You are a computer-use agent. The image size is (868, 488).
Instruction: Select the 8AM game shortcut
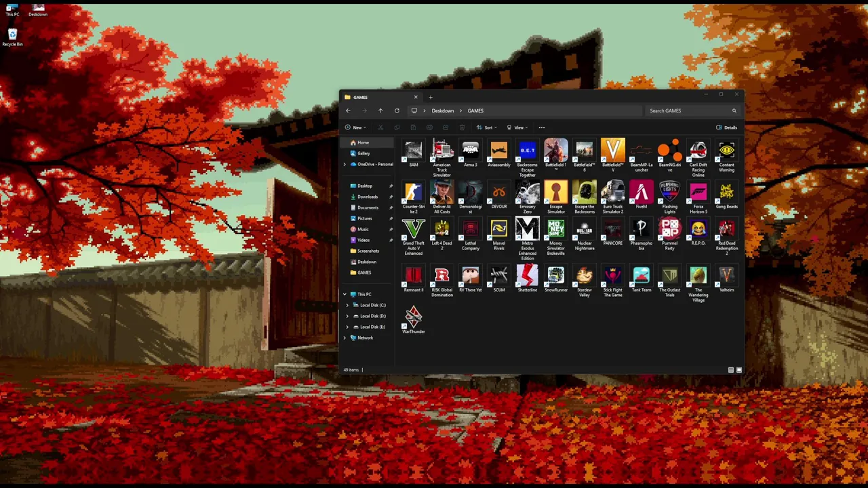[414, 153]
